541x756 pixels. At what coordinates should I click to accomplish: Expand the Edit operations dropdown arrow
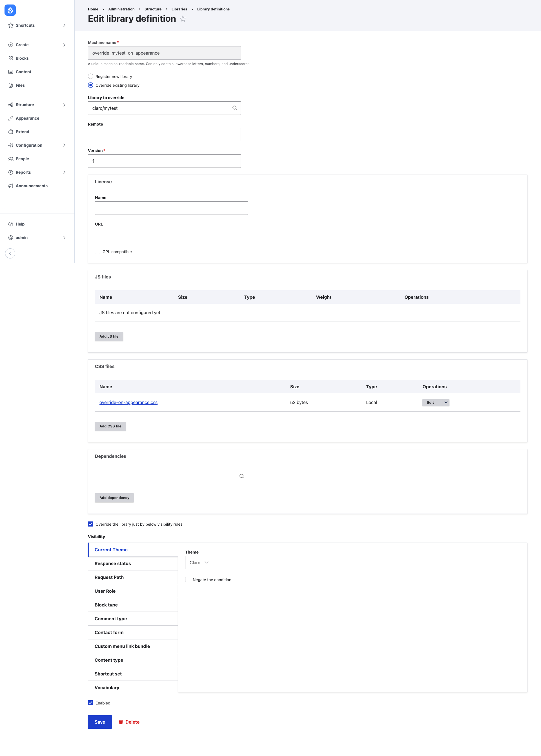coord(446,402)
